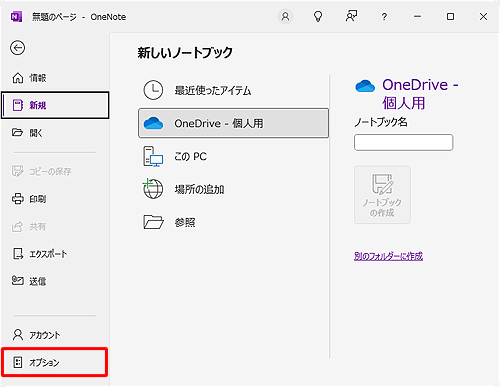
Task: Click the account profile icon in title bar
Action: click(285, 16)
